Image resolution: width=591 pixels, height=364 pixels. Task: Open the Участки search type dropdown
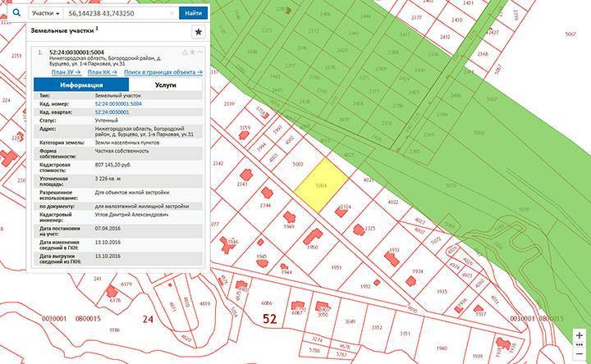tap(46, 13)
